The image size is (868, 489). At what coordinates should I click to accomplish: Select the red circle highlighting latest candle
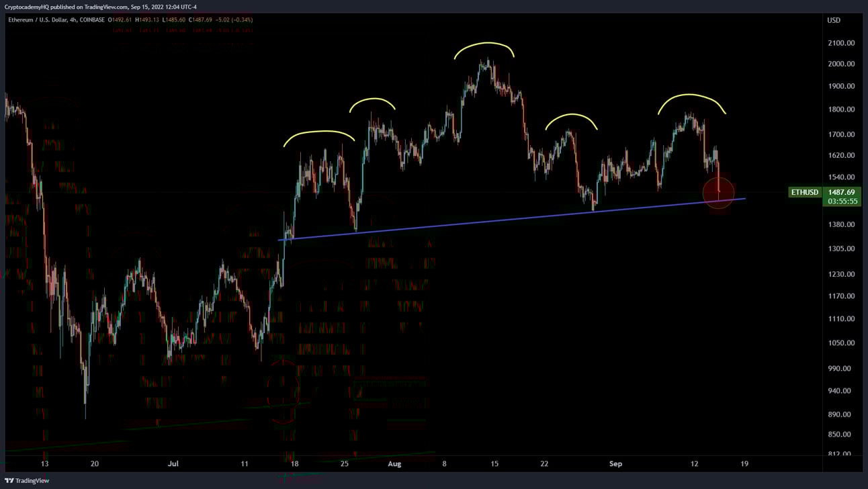[x=718, y=193]
